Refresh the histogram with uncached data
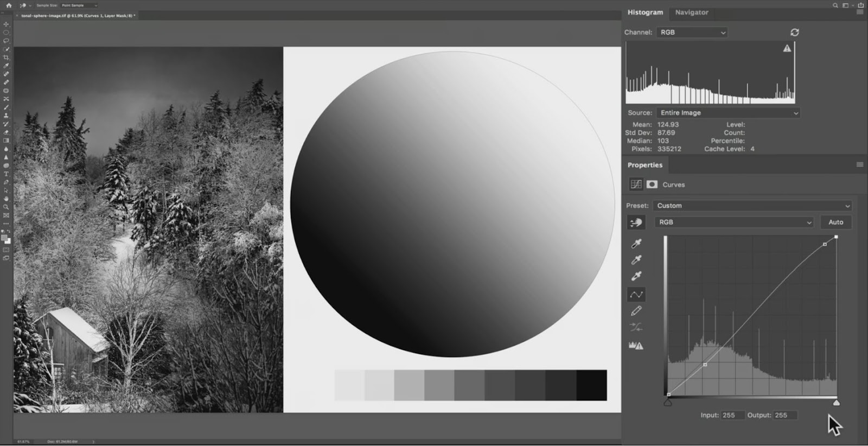Viewport: 868px width, 446px height. 795,33
